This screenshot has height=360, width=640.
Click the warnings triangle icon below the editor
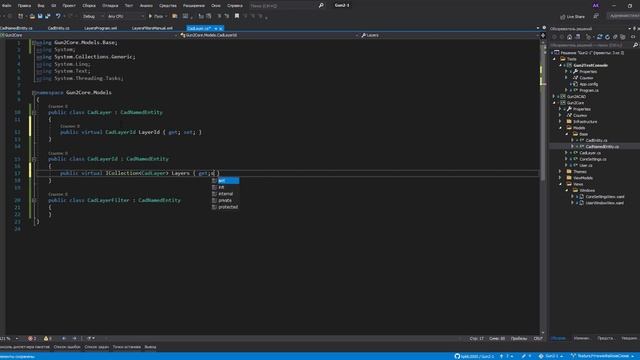46,338
